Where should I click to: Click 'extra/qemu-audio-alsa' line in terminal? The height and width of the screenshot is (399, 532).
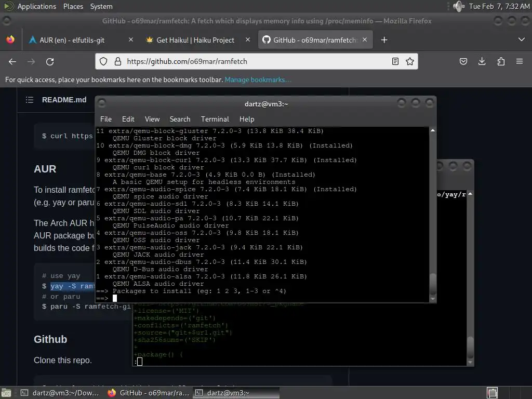click(202, 276)
